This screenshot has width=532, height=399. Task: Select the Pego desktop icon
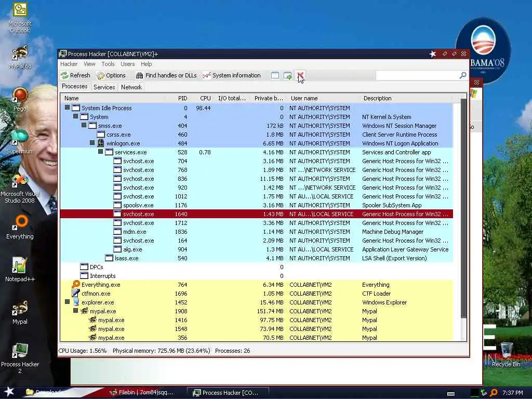pos(20,99)
